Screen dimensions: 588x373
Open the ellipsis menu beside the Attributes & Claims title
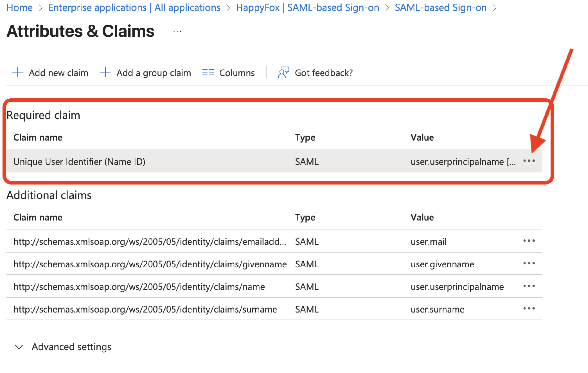[177, 32]
